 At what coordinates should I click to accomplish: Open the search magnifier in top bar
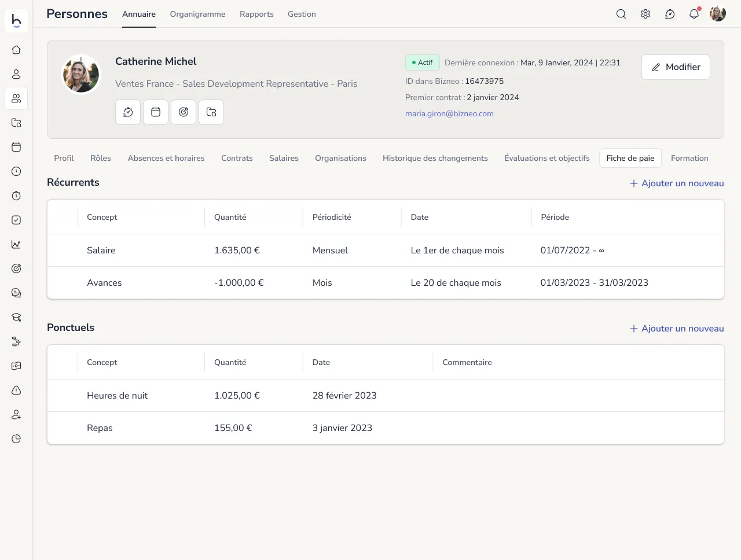621,14
